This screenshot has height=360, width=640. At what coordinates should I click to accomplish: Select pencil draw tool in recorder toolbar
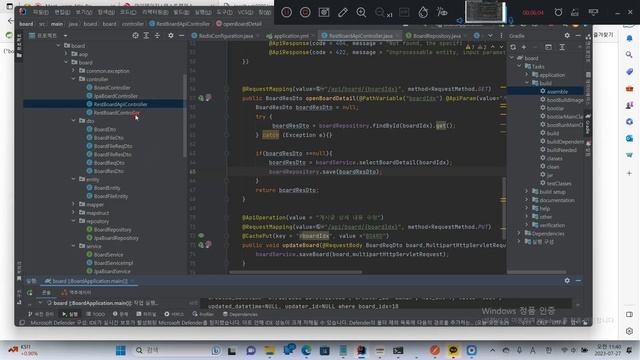pyautogui.click(x=343, y=12)
